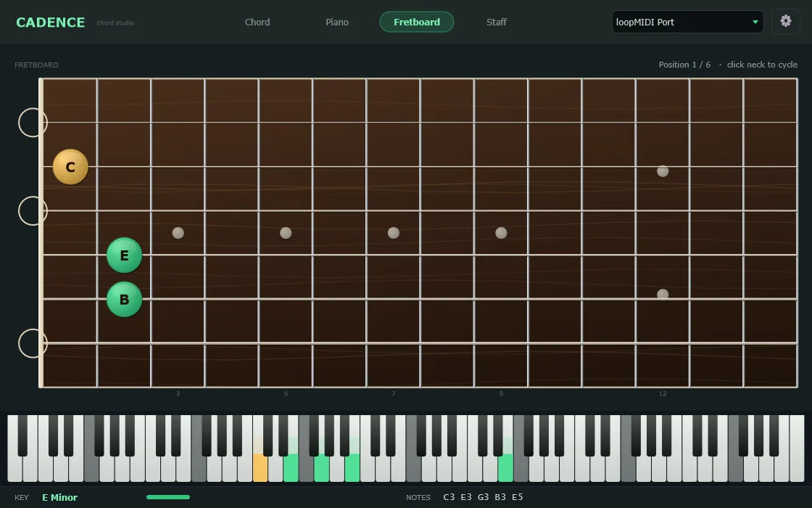This screenshot has height=508, width=812.
Task: Click the B3 note in the notes list
Action: [x=500, y=497]
